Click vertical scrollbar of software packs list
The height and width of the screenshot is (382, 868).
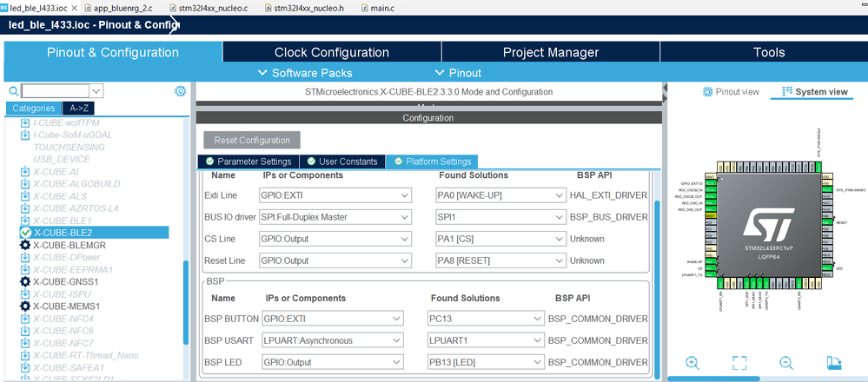tap(185, 301)
